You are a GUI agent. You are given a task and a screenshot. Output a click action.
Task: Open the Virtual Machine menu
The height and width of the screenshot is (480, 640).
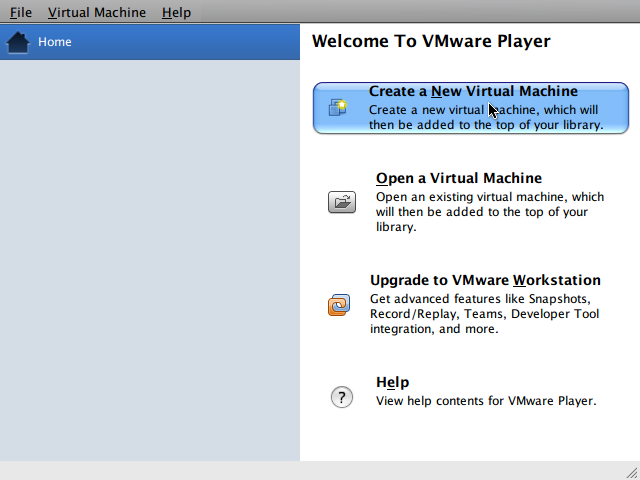tap(97, 12)
